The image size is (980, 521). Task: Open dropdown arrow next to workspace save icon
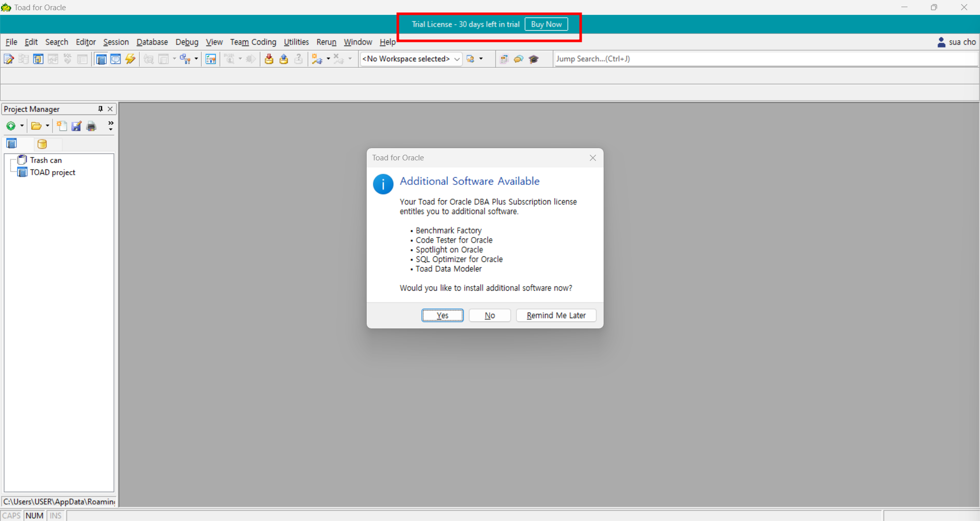[481, 59]
